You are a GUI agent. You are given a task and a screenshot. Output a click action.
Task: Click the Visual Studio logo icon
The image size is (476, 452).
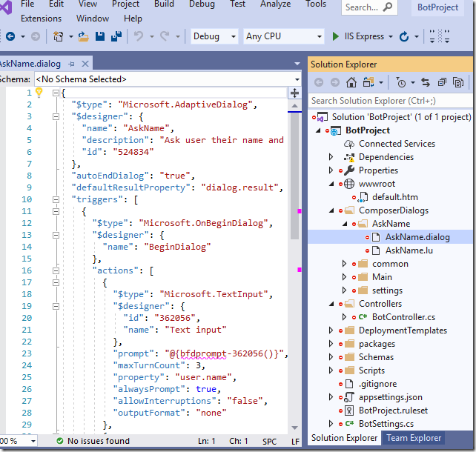point(6,7)
